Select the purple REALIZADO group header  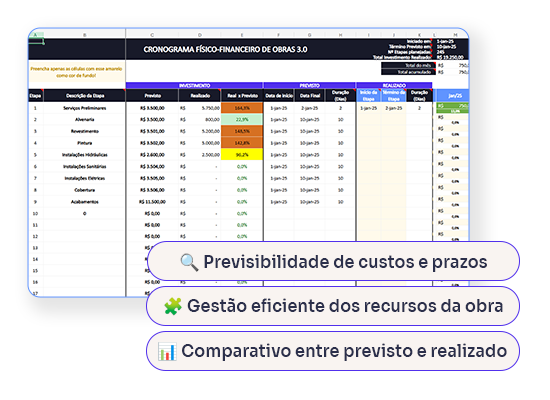click(394, 85)
